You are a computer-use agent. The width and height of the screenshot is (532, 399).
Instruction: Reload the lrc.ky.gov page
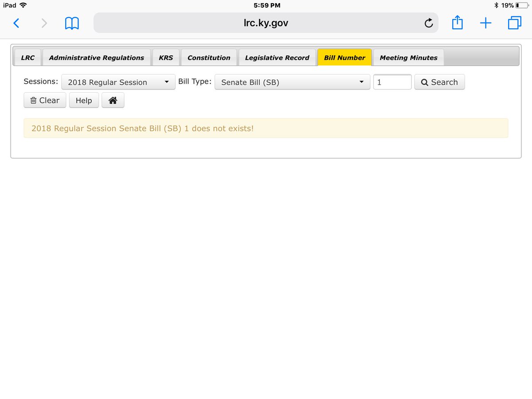coord(429,23)
